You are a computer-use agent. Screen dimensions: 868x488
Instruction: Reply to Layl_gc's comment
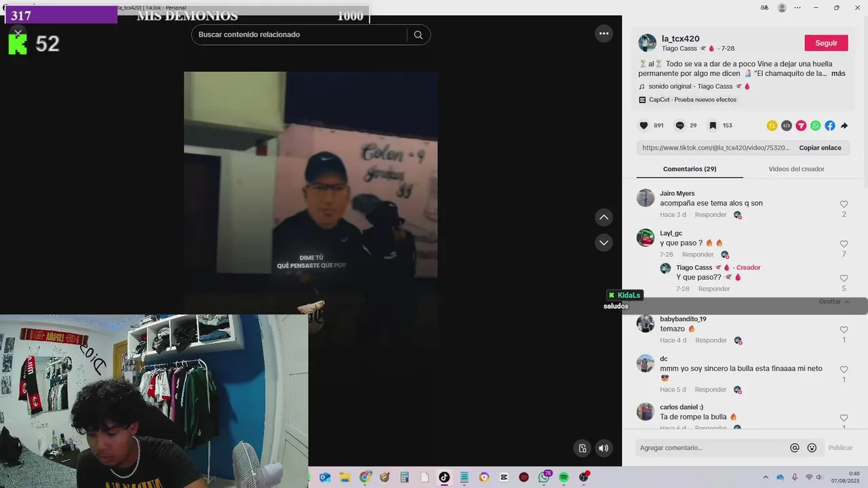(698, 254)
